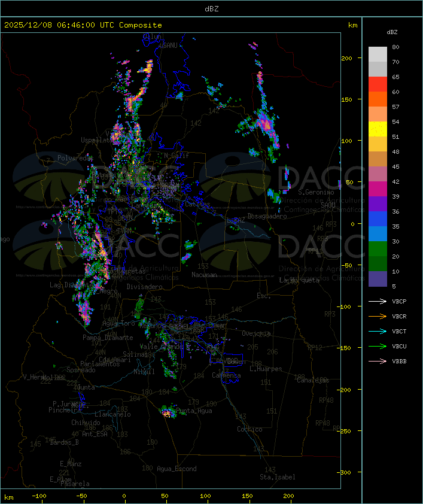Choose the gold 48-51 dBZ swatch
Screen dimensions: 423x504
pos(378,144)
